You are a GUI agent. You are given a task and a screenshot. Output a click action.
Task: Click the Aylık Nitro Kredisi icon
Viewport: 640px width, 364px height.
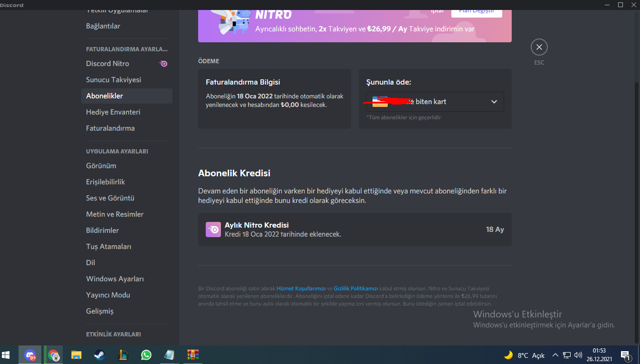[213, 230]
